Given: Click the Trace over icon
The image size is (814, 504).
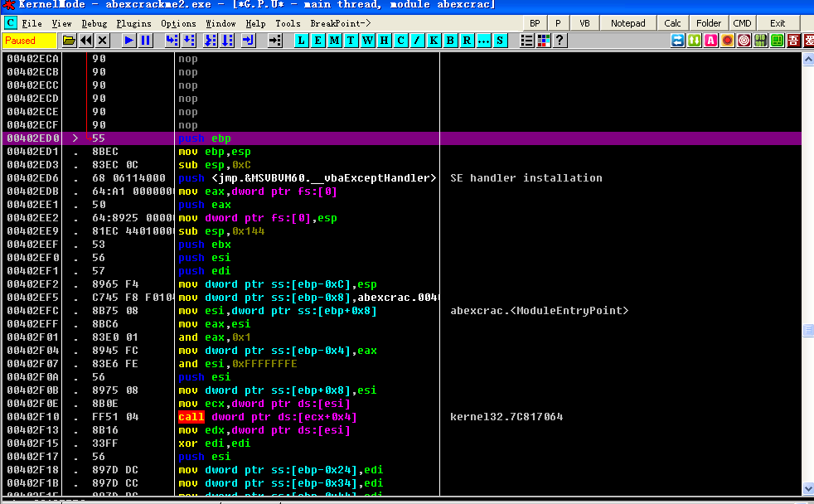Looking at the screenshot, I should (x=227, y=41).
